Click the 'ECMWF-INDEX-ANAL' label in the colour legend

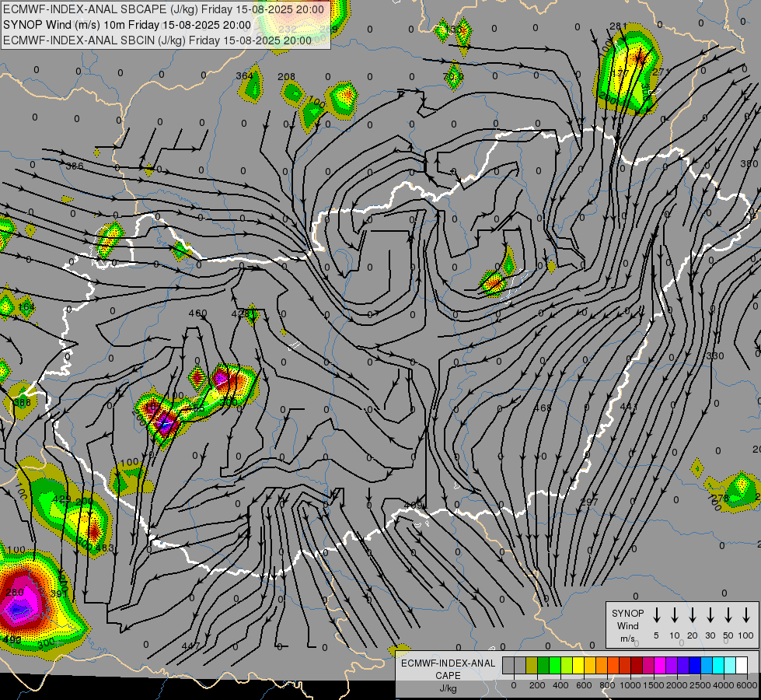(x=448, y=663)
